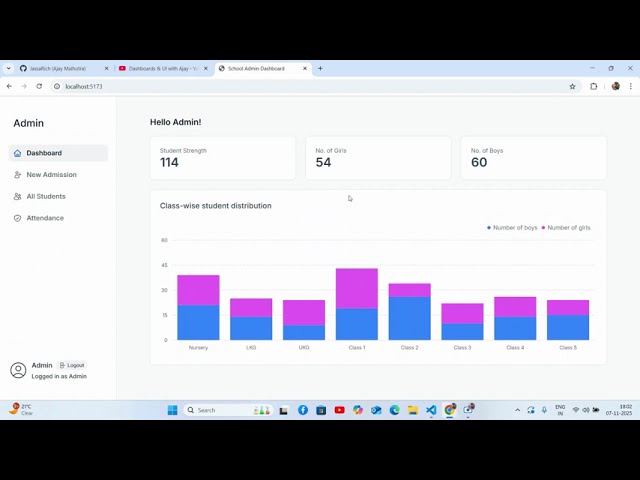This screenshot has height=480, width=640.
Task: Select the No. of Girls card
Action: (378, 158)
